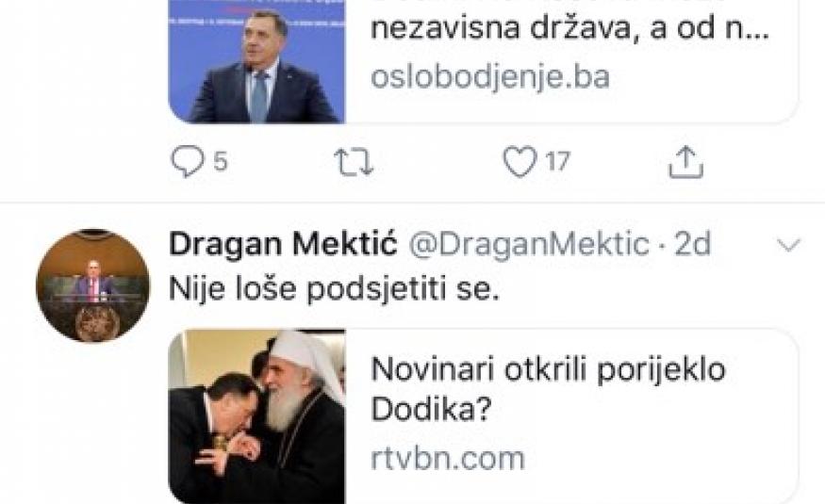825x504 pixels.
Task: Click the rtvbn.com card photo thumbnail
Action: pyautogui.click(x=257, y=415)
